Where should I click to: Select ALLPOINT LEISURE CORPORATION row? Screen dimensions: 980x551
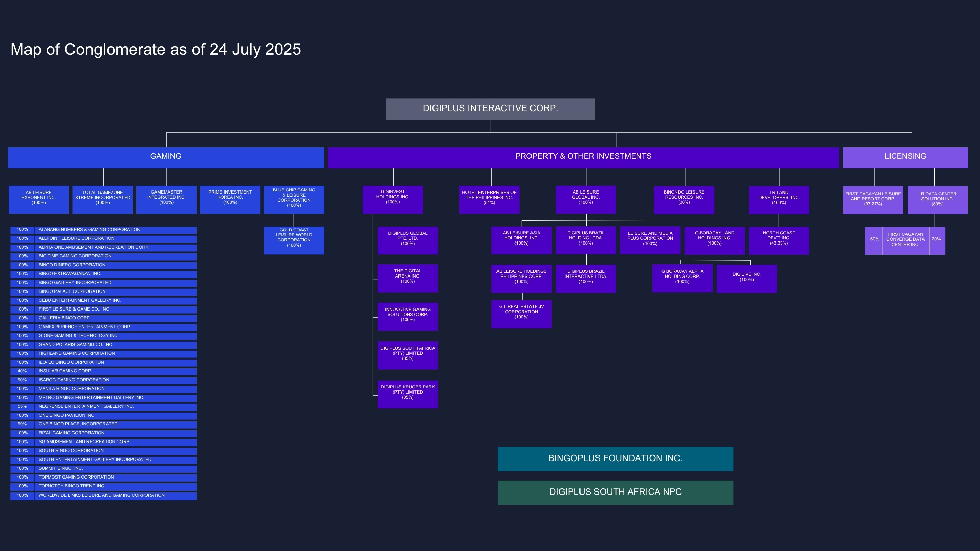click(x=103, y=239)
